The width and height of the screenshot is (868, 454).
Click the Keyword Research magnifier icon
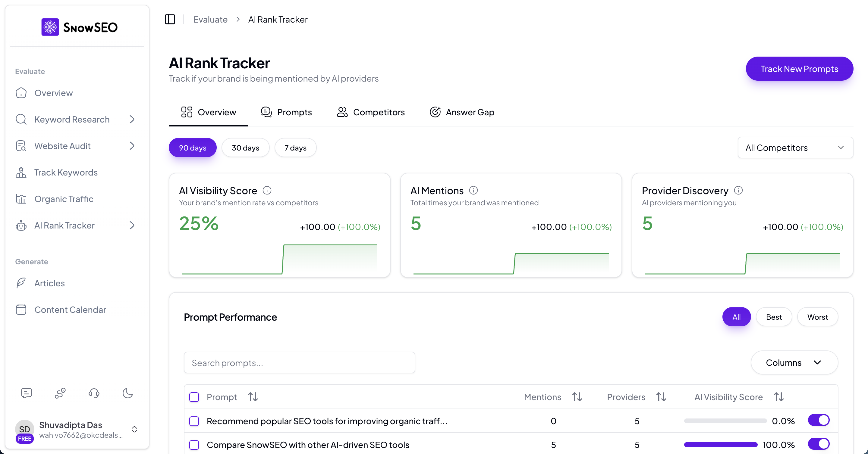click(21, 119)
